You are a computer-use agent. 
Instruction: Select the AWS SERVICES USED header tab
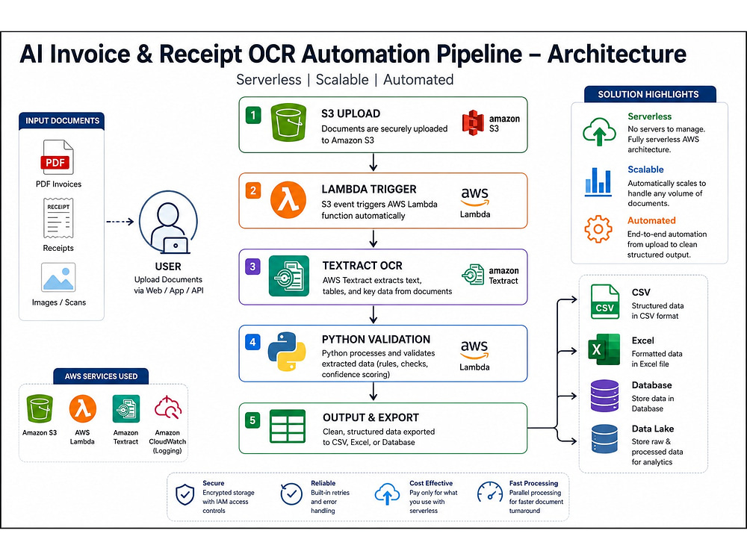(x=101, y=376)
